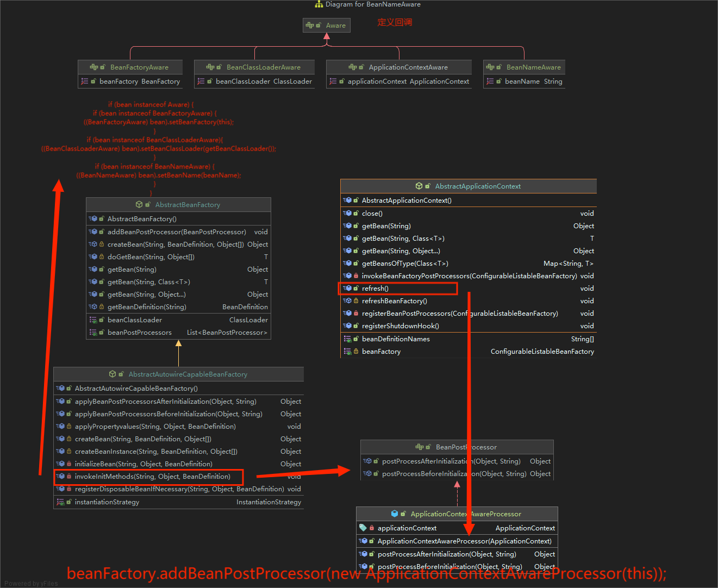718x588 pixels.
Task: Click the beanPostProcessors field row
Action: click(178, 332)
